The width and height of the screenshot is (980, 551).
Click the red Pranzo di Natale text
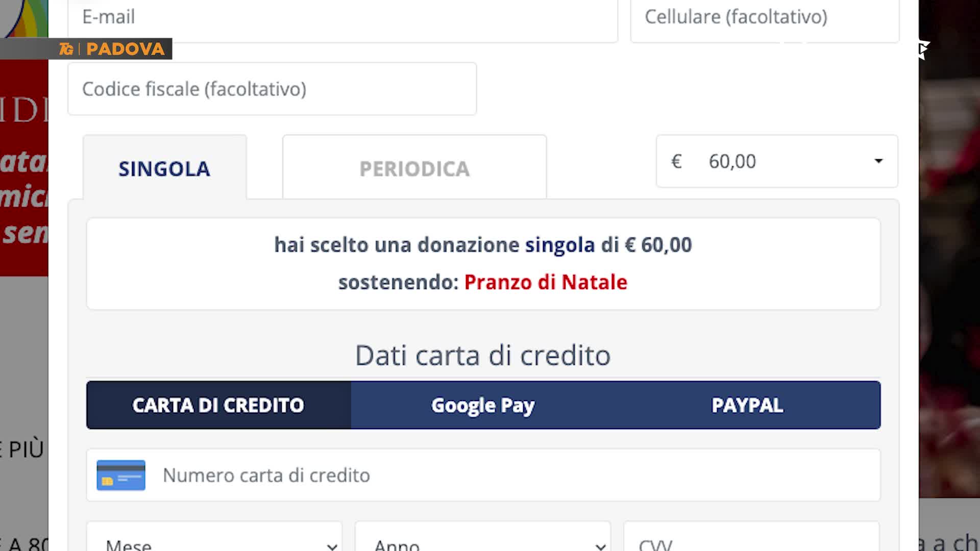(x=546, y=282)
